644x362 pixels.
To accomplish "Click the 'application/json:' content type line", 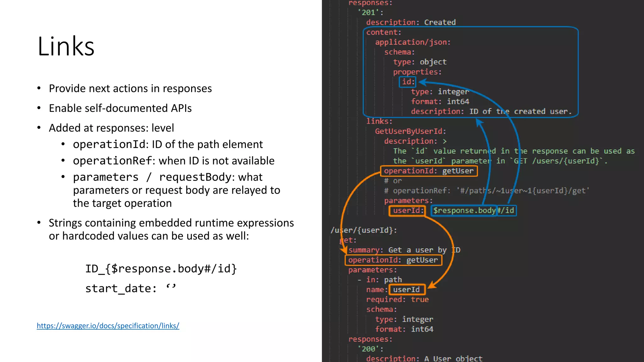I will [x=413, y=42].
